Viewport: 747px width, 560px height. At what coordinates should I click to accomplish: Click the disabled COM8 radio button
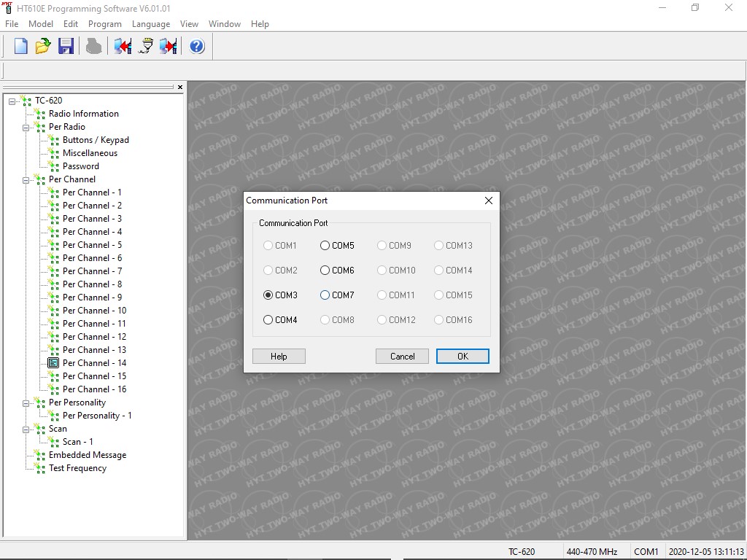(325, 319)
